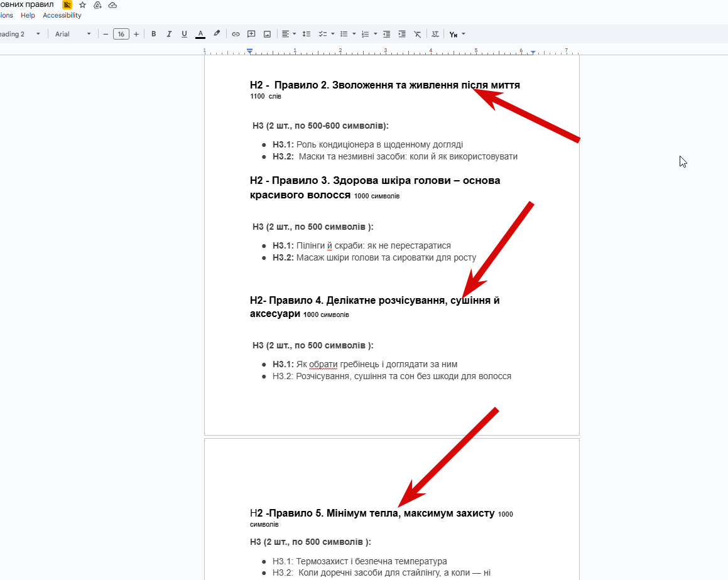Viewport: 728px width, 580px height.
Task: Increase indent of the paragraph
Action: click(402, 34)
